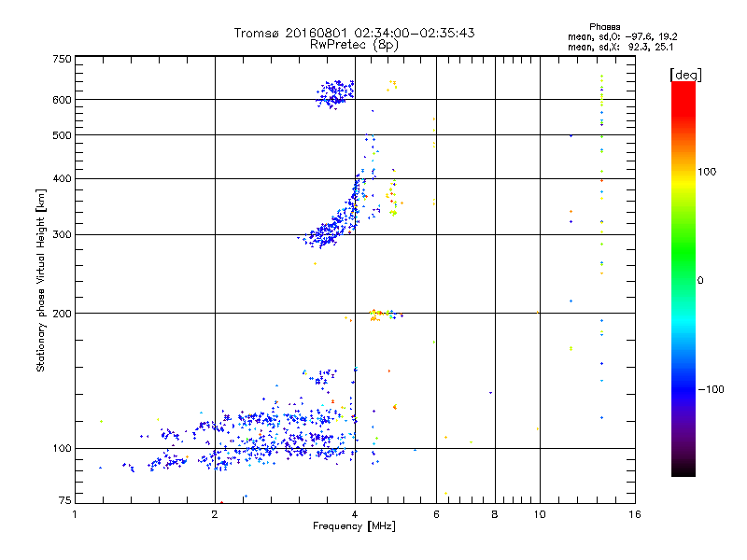Screen dimensions: 747x560
Task: Click the blue echo cluster near 600 km
Action: [x=335, y=94]
